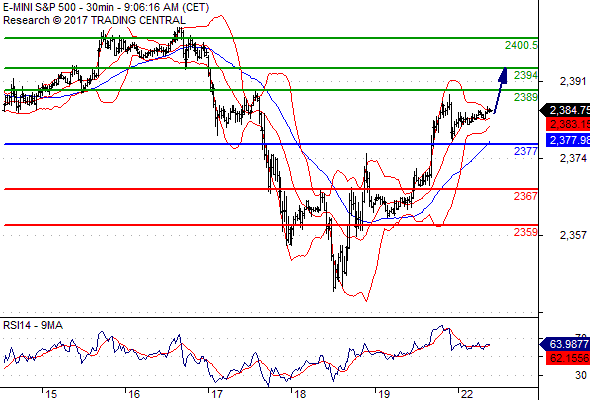
Task: Click the 2,374 price axis value
Action: point(573,158)
